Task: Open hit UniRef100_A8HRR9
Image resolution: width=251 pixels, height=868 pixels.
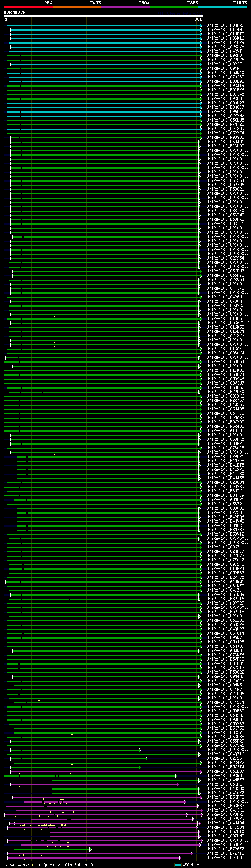Action: pyautogui.click(x=225, y=25)
